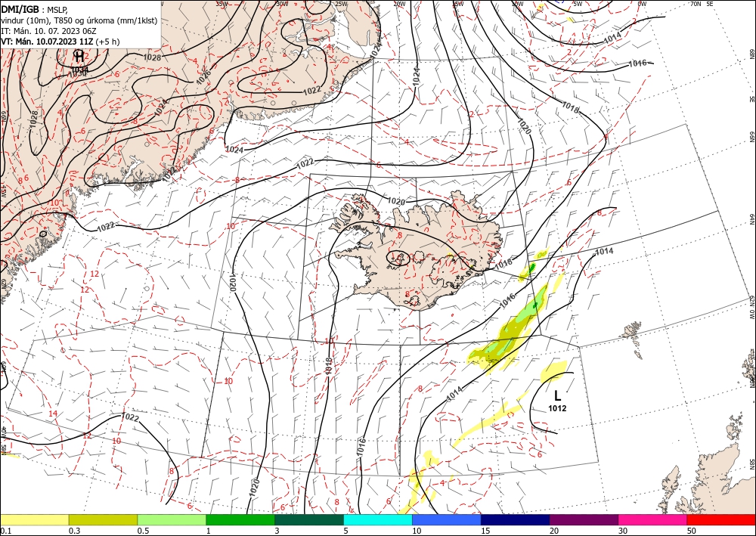
Task: Click the red '14' temperature contour label
Action: pos(53,414)
